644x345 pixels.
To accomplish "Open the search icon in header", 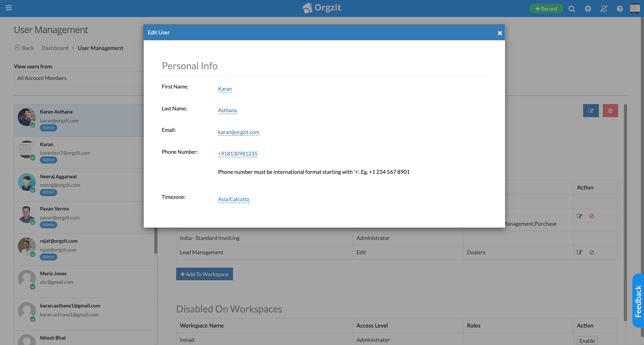I will click(x=572, y=9).
